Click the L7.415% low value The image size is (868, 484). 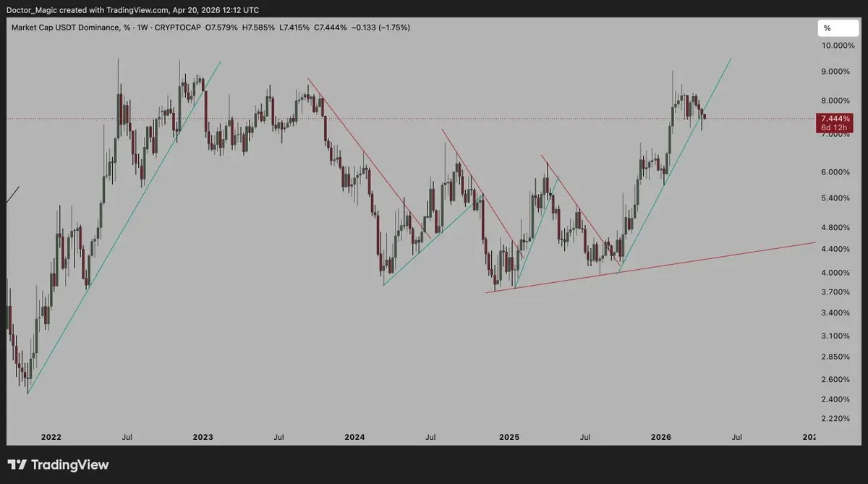(x=295, y=27)
